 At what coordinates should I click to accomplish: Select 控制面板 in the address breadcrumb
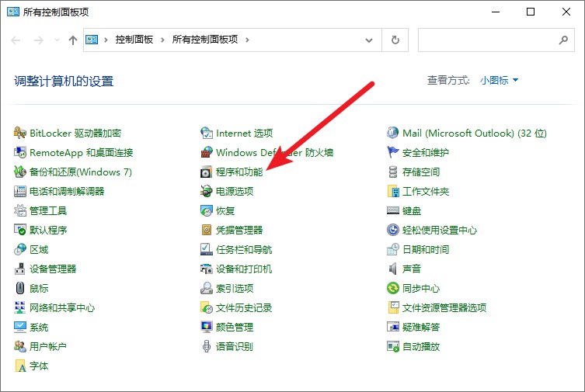coord(134,40)
